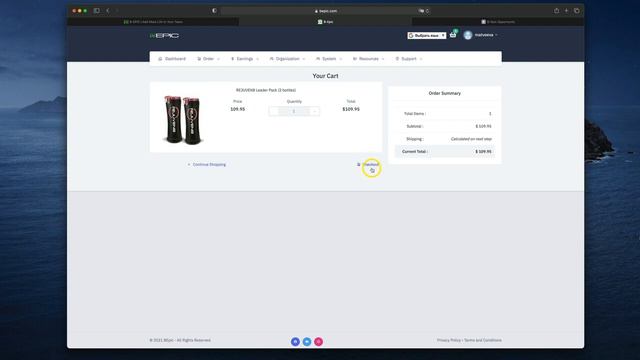
Task: Click the Your Cart heading
Action: click(325, 76)
